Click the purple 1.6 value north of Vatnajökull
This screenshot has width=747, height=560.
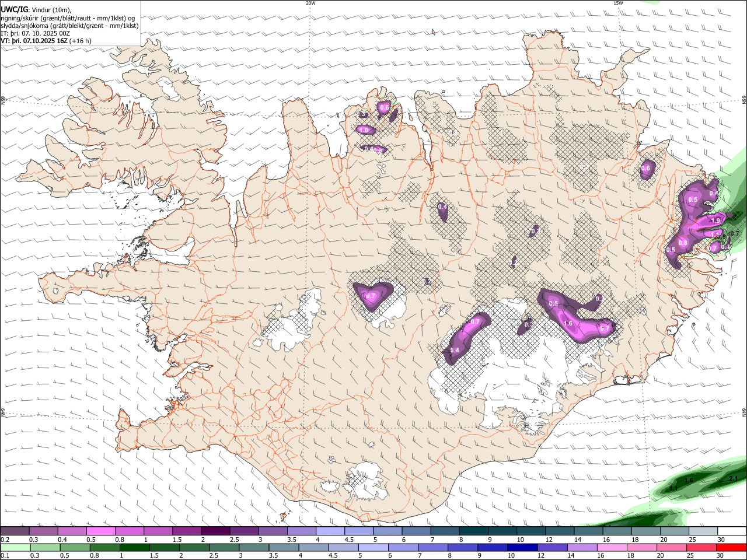click(568, 323)
